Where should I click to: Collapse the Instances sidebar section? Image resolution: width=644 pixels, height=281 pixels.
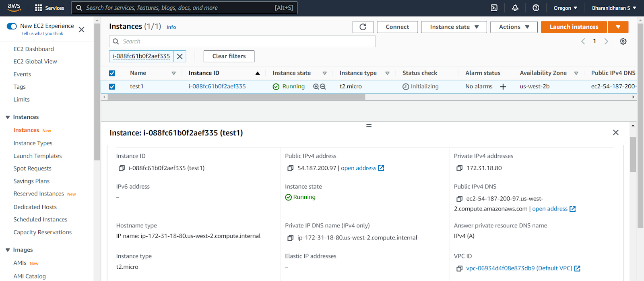click(8, 117)
